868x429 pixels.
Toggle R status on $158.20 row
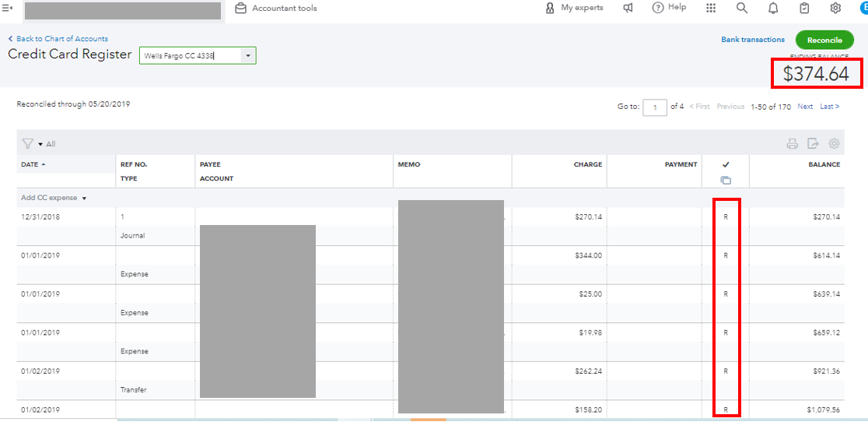(x=726, y=410)
